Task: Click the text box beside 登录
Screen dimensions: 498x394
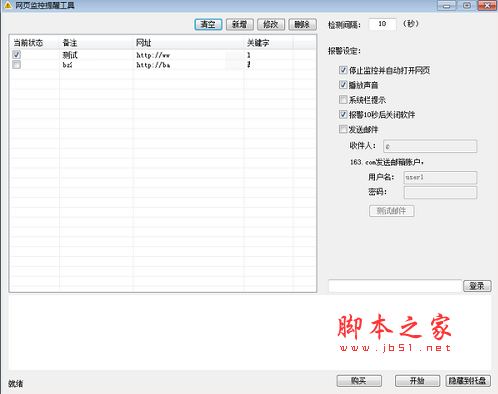Action: pos(395,286)
